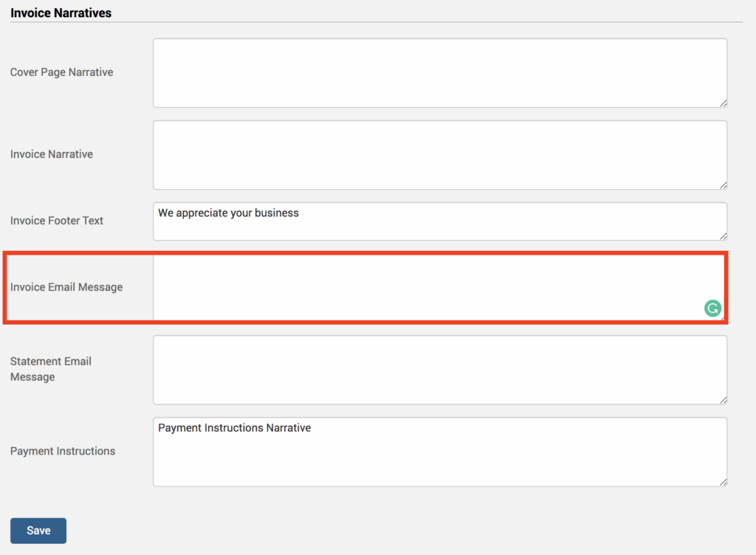Click inside the Invoice Narrative text area
The image size is (756, 555).
[439, 155]
